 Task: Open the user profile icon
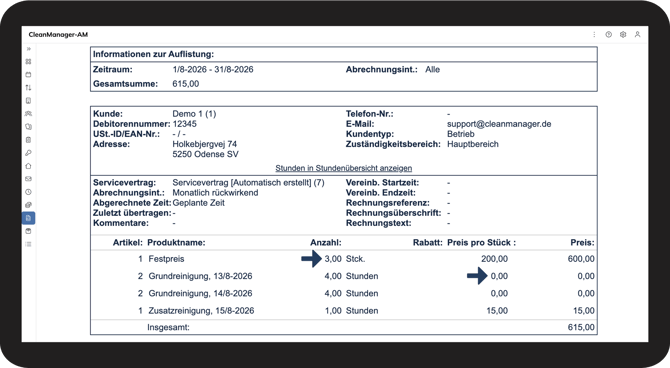[637, 35]
